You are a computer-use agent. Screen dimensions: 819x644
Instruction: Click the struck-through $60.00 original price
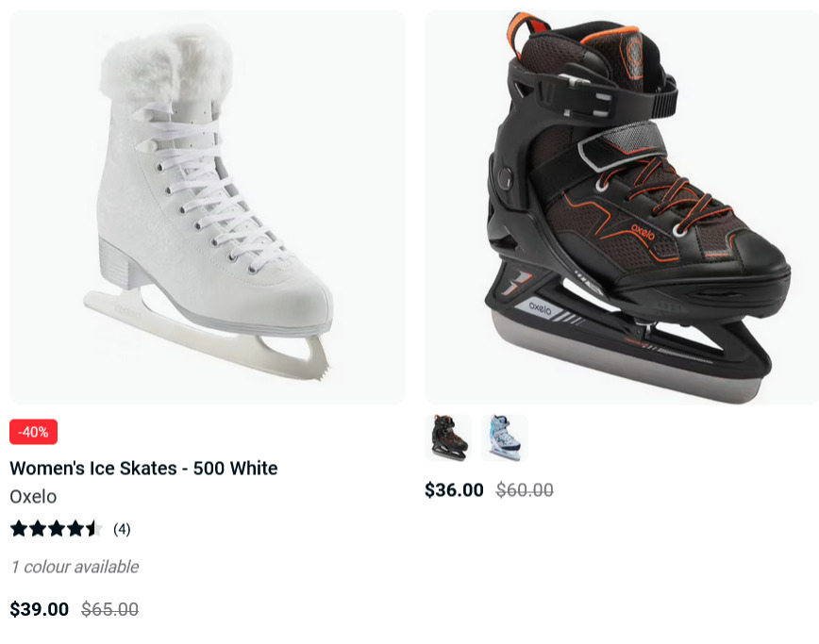[x=525, y=490]
